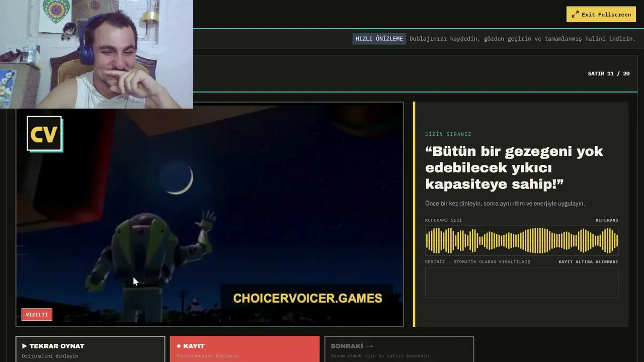Screen dimensions: 644x362
Task: Click the HIZLI ÖNİZLEME label
Action: coord(379,39)
